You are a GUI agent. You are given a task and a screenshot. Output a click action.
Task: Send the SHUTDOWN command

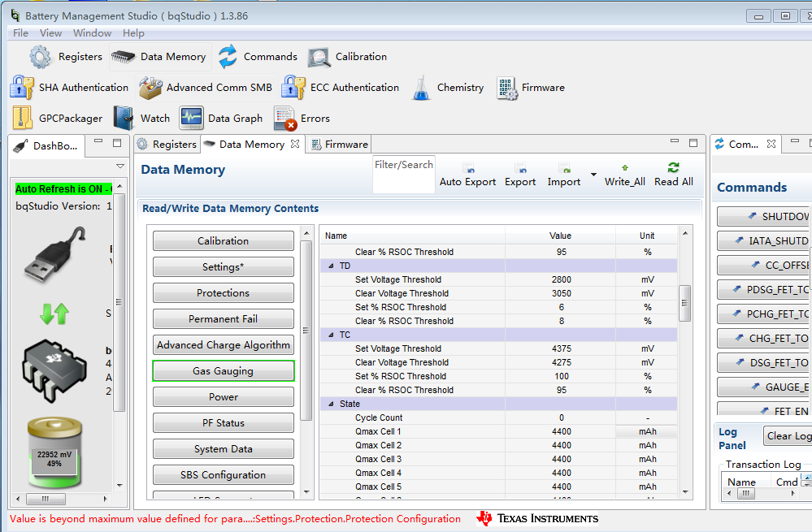tap(764, 216)
